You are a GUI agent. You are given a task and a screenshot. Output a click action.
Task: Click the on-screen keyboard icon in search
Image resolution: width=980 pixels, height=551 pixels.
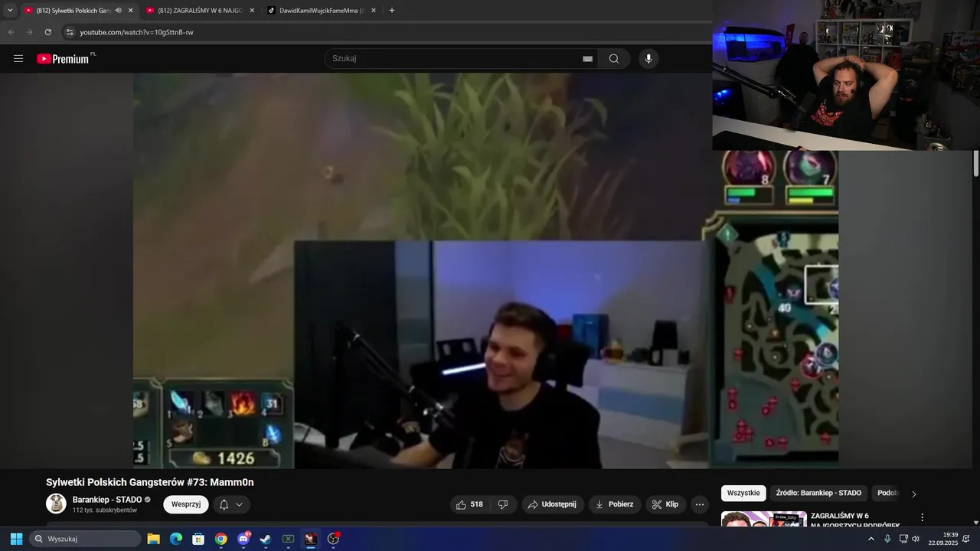coord(587,59)
